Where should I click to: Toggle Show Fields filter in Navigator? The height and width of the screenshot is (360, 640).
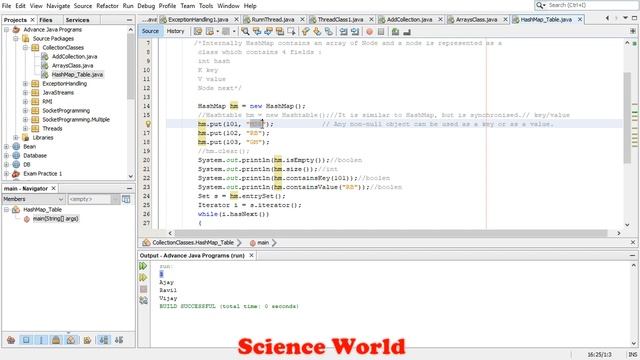[x=26, y=340]
